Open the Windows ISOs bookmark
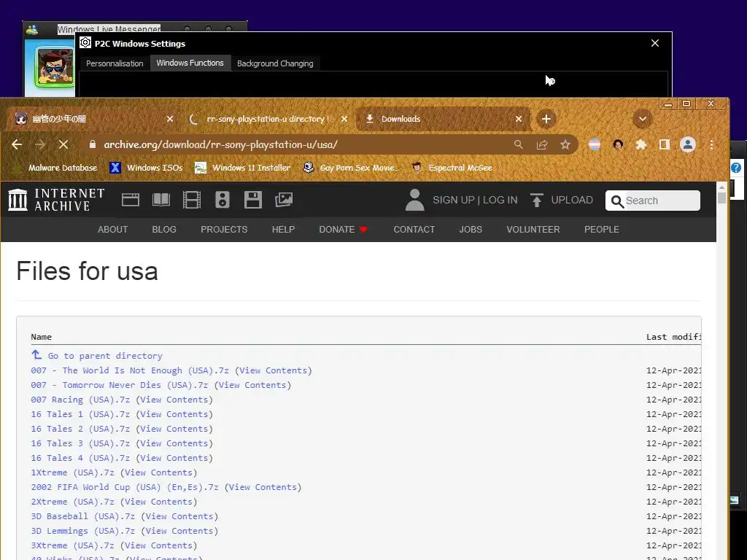This screenshot has width=747, height=560. pyautogui.click(x=146, y=168)
